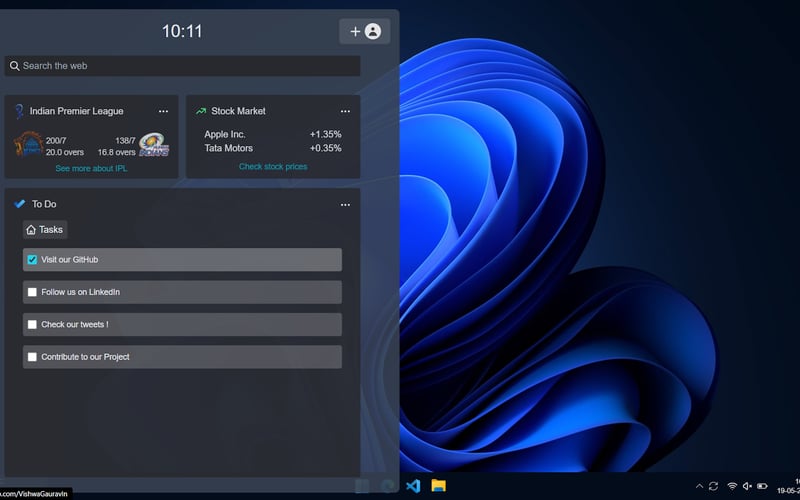Image resolution: width=800 pixels, height=500 pixels.
Task: Open the Tasks list tab
Action: 45,230
